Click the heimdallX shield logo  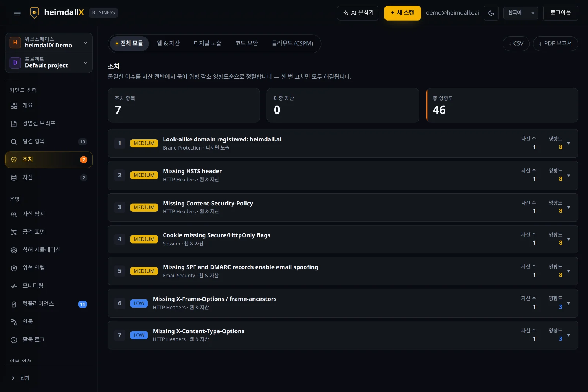(34, 12)
